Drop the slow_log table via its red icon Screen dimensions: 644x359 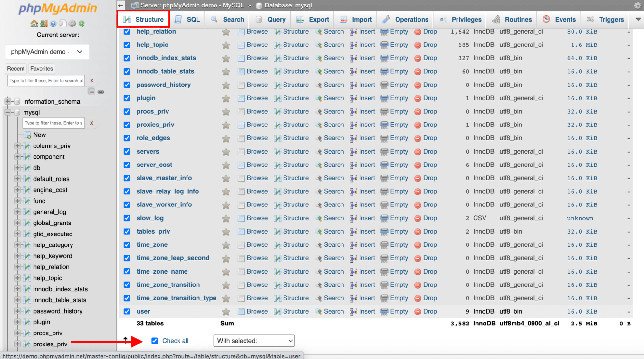point(418,218)
